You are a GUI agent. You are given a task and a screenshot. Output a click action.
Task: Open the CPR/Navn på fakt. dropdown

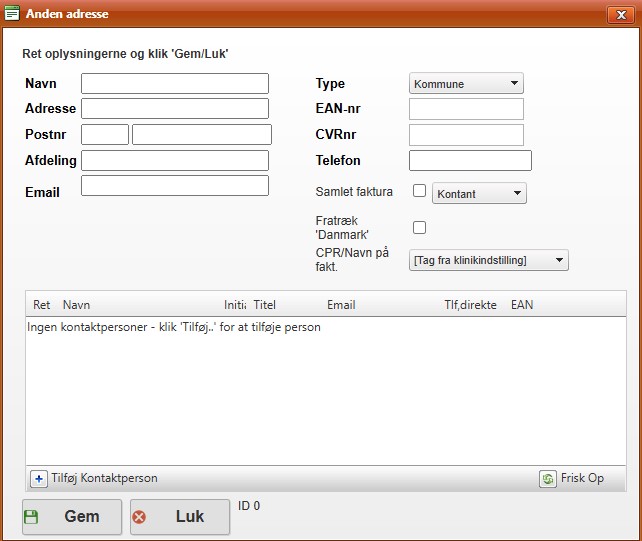[488, 260]
